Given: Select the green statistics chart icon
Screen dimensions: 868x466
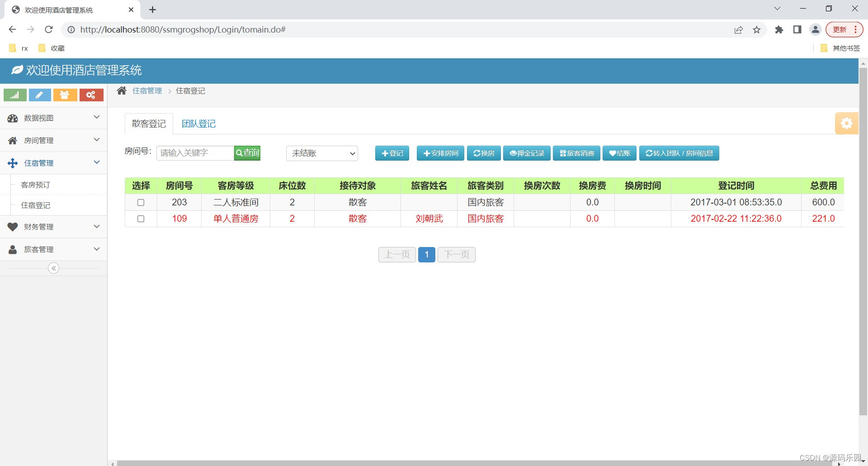Looking at the screenshot, I should [15, 95].
